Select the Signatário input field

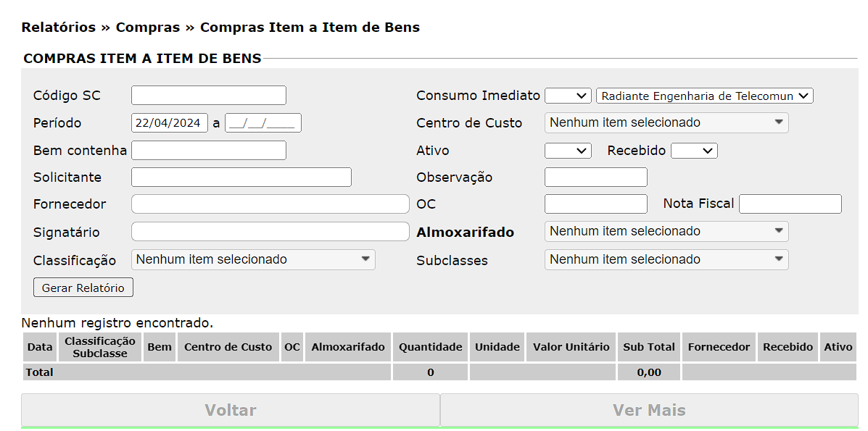point(270,232)
